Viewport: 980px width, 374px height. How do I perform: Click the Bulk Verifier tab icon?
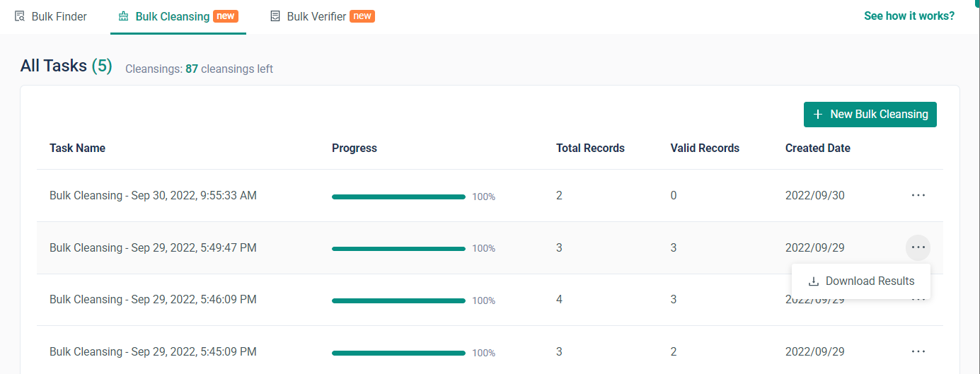(275, 16)
